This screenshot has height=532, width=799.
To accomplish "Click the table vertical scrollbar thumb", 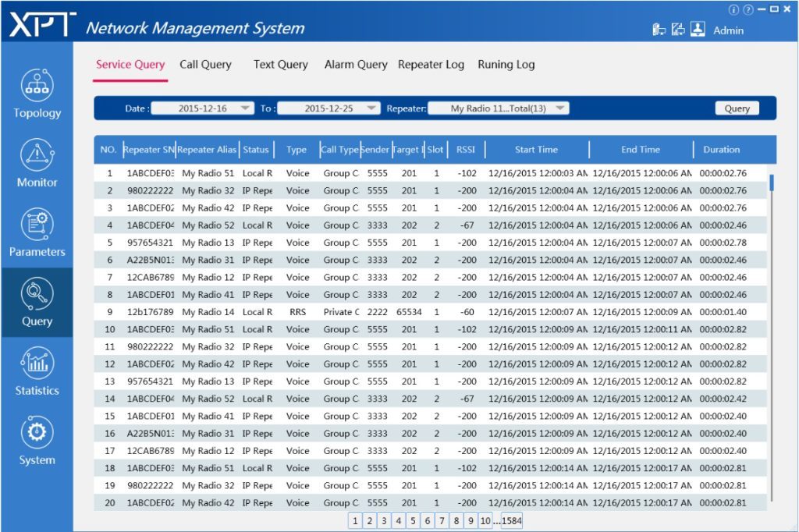I will tap(772, 183).
